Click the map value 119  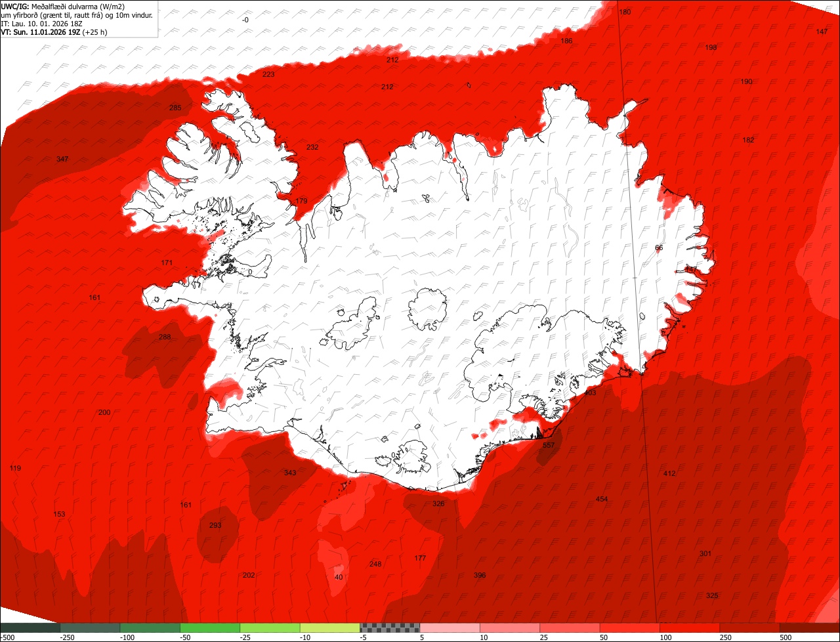[16, 468]
